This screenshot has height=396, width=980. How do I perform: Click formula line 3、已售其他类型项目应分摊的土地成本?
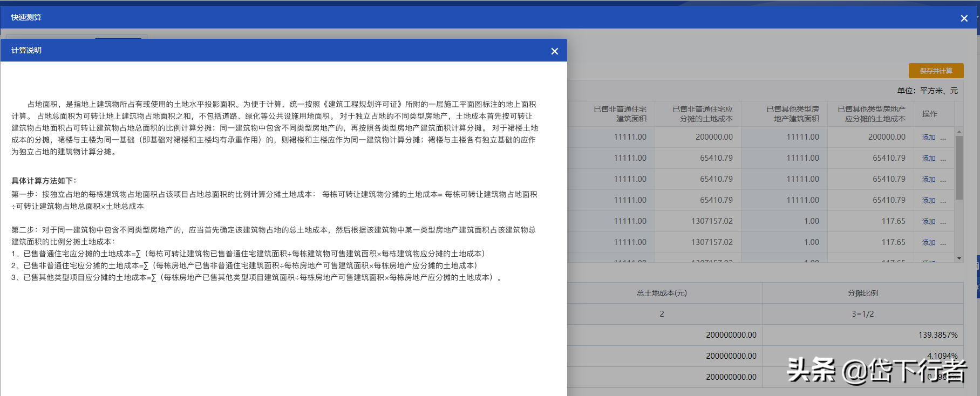coord(257,277)
